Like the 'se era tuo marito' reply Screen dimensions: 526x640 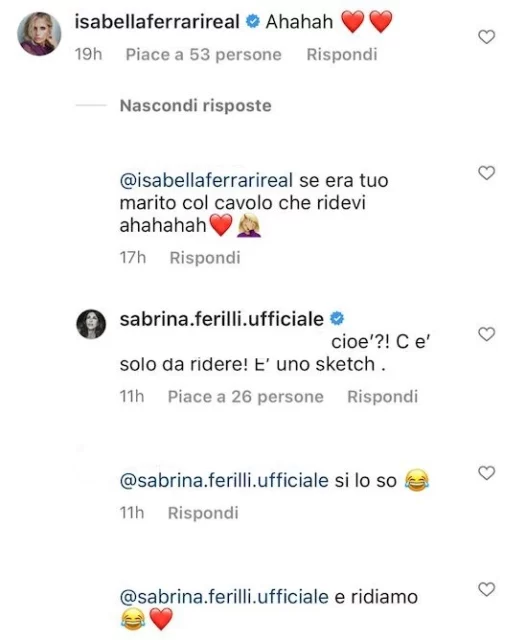pos(486,173)
